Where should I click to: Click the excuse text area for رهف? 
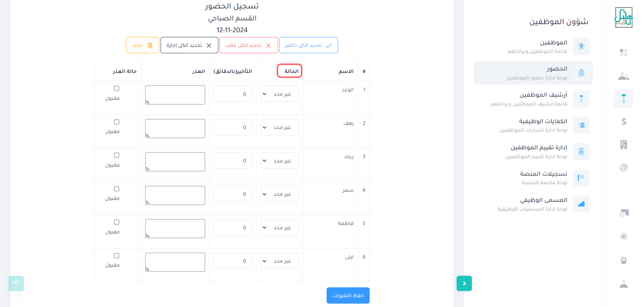175,128
